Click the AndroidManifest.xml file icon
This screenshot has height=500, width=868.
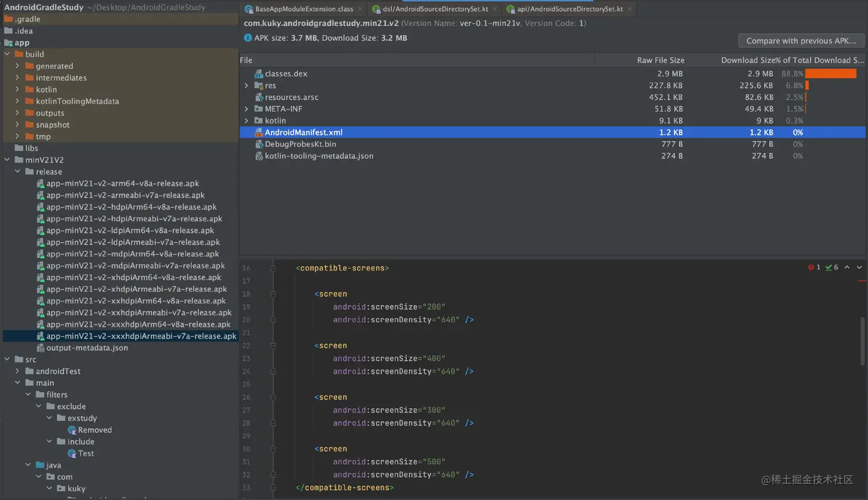(x=259, y=133)
